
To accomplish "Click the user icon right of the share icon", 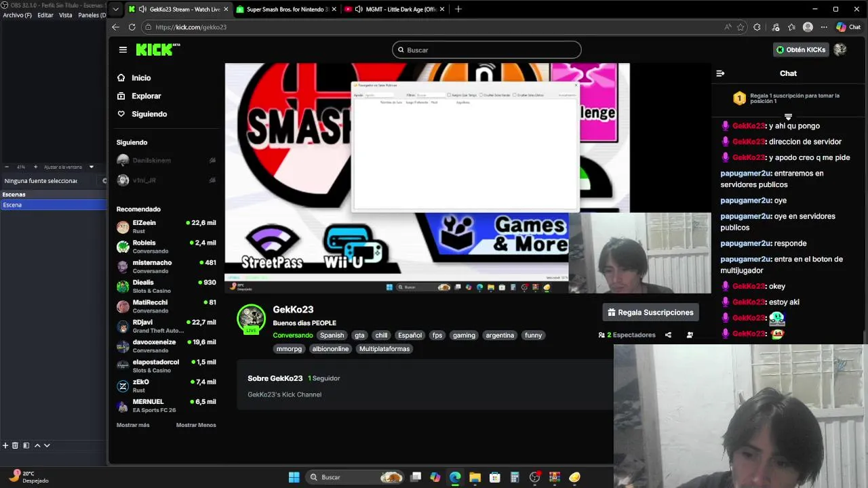I will [690, 335].
